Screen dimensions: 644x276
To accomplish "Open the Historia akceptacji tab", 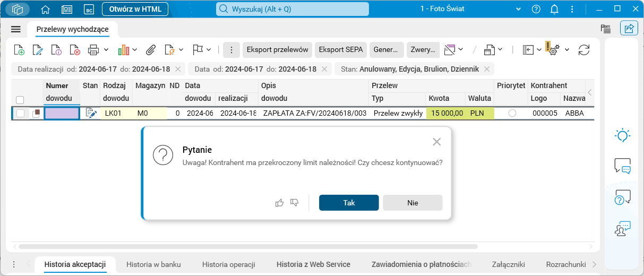I will 75,264.
